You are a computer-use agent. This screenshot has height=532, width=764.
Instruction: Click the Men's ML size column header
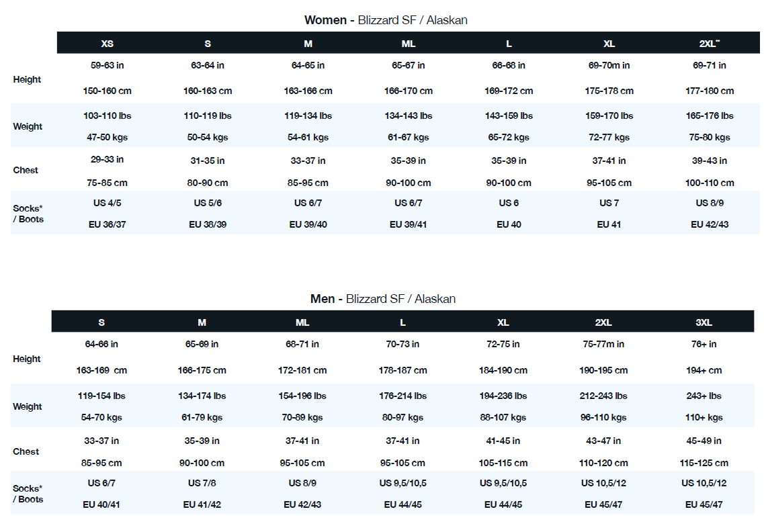(302, 322)
